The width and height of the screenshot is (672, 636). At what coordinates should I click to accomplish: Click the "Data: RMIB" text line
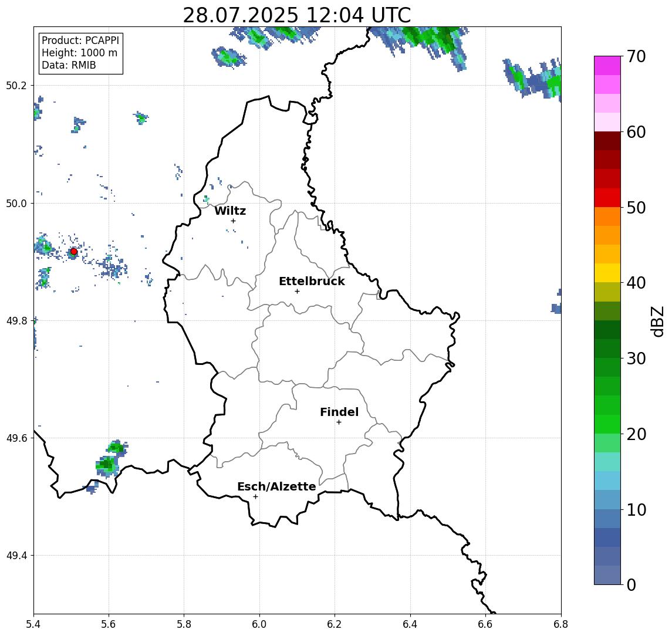click(69, 65)
